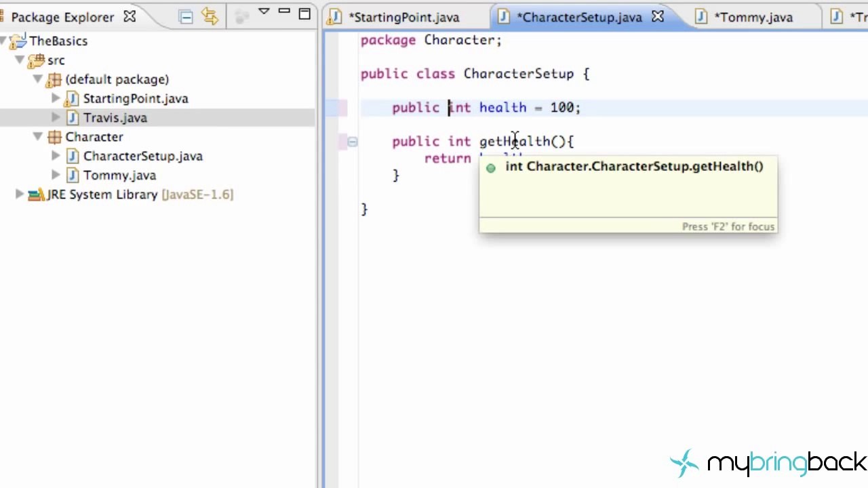Click the src source folder icon
This screenshot has width=868, height=488.
(x=37, y=60)
